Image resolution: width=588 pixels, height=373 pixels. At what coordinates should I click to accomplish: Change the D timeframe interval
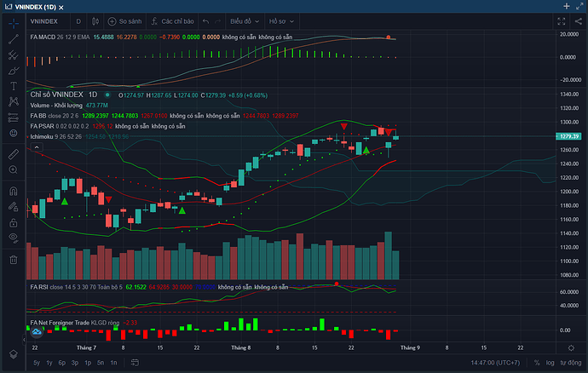click(x=78, y=21)
